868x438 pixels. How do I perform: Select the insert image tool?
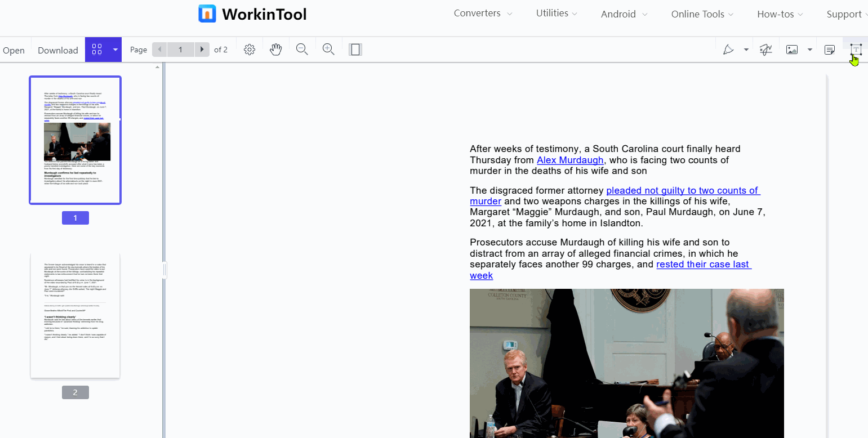pyautogui.click(x=792, y=50)
